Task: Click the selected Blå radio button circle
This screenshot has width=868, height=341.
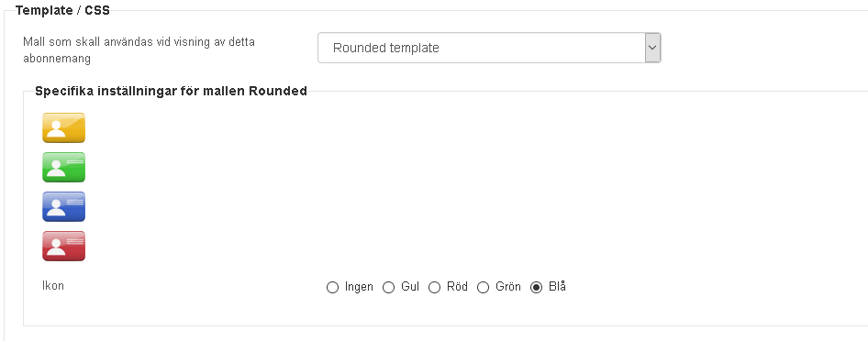Action: [x=536, y=288]
